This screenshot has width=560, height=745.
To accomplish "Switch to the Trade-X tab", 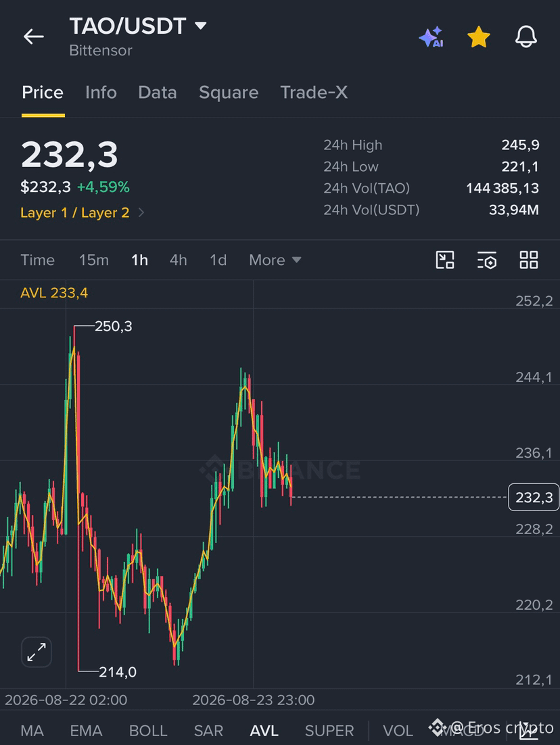I will 314,92.
